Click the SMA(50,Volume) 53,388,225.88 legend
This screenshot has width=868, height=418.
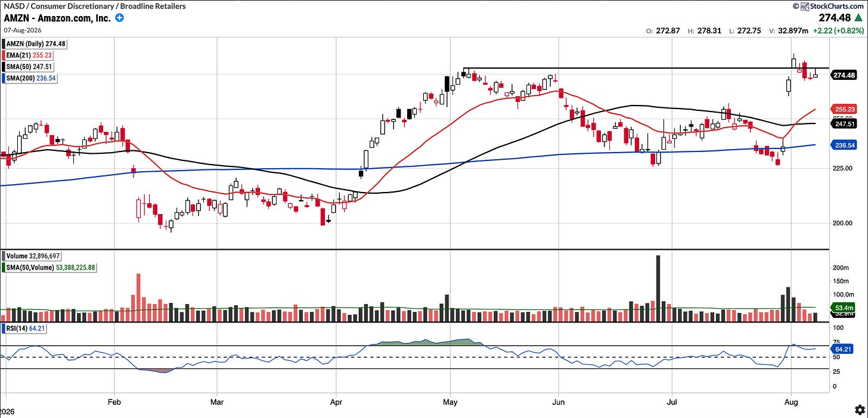point(49,268)
